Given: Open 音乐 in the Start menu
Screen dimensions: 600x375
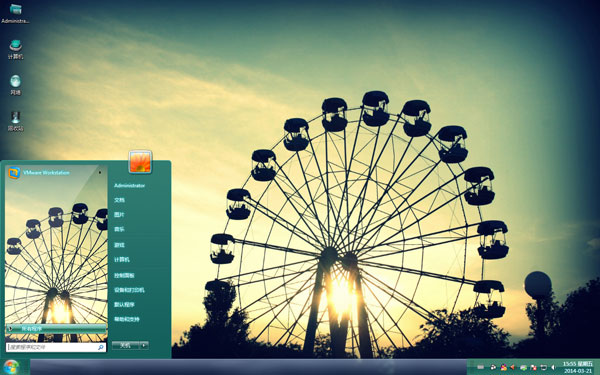Looking at the screenshot, I should coord(119,229).
